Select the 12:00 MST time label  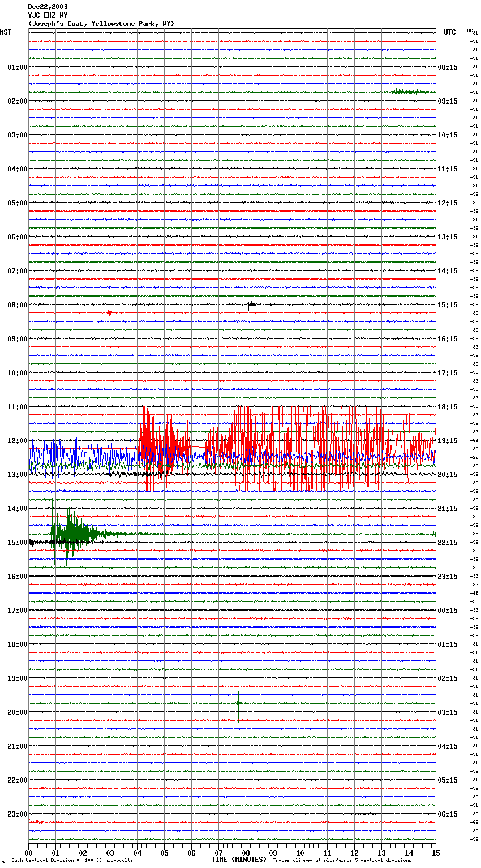coord(18,441)
